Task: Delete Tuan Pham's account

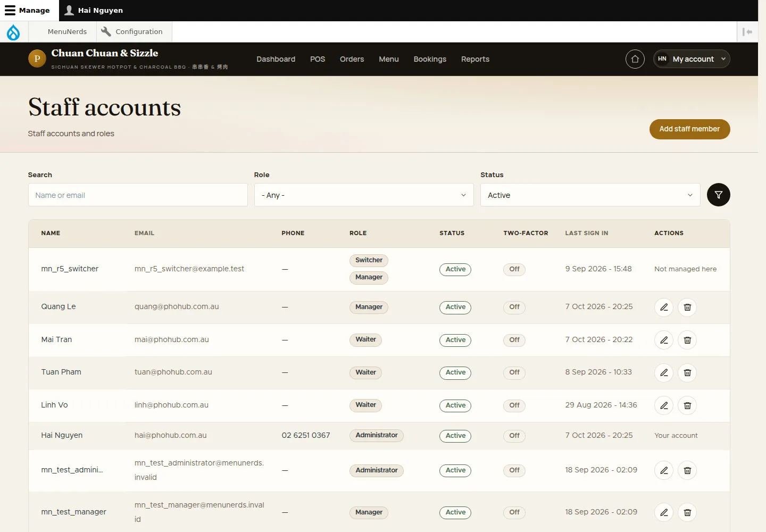Action: 687,372
